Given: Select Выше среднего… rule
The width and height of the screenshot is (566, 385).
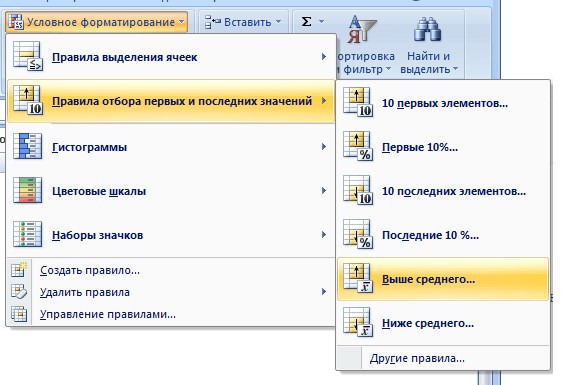Looking at the screenshot, I should (x=443, y=279).
